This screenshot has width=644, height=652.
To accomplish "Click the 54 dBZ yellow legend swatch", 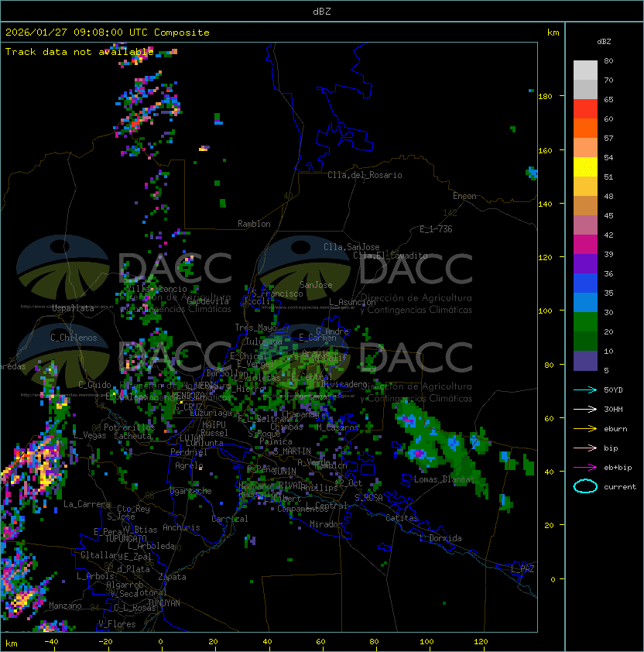I will click(x=585, y=166).
